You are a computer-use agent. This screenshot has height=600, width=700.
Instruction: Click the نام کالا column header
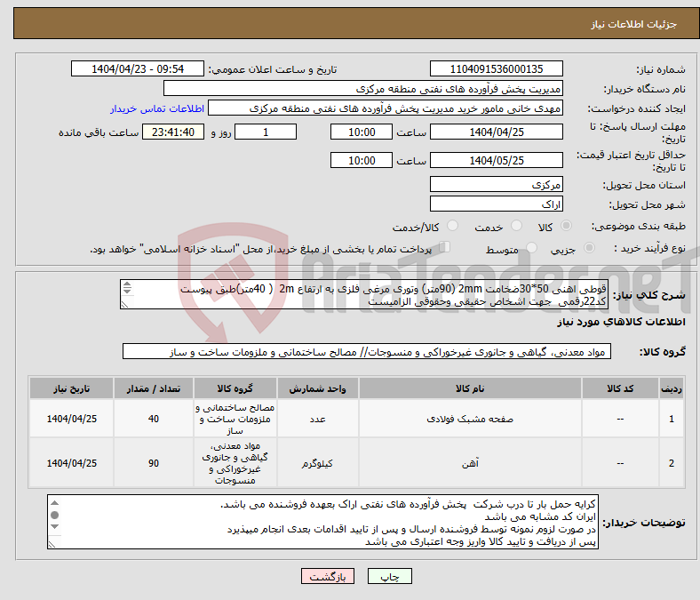pos(470,388)
